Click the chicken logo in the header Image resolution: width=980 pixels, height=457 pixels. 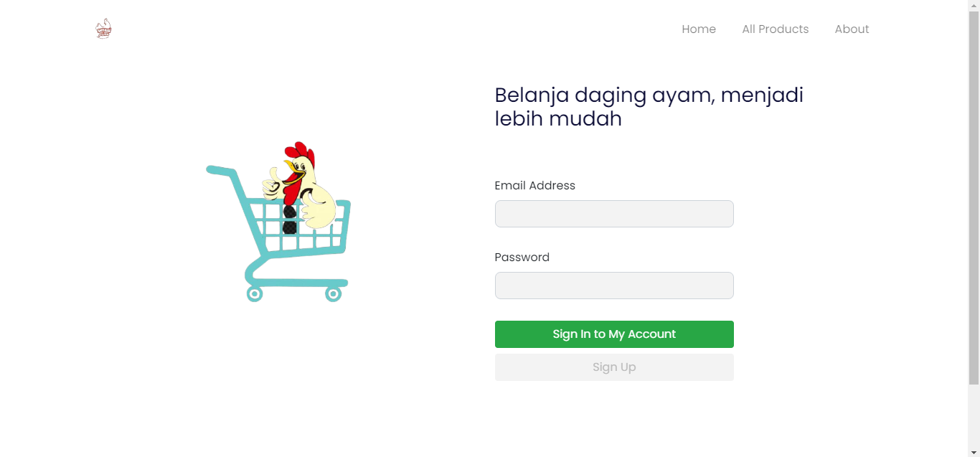[x=103, y=29]
